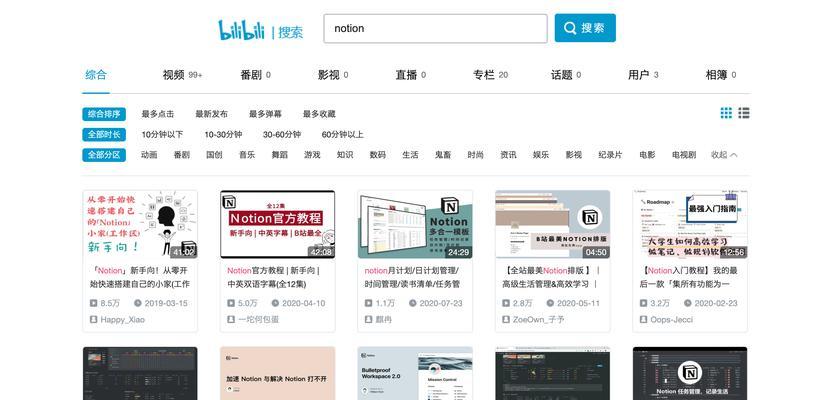Open the 综合 tab
The image size is (829, 400).
(96, 75)
